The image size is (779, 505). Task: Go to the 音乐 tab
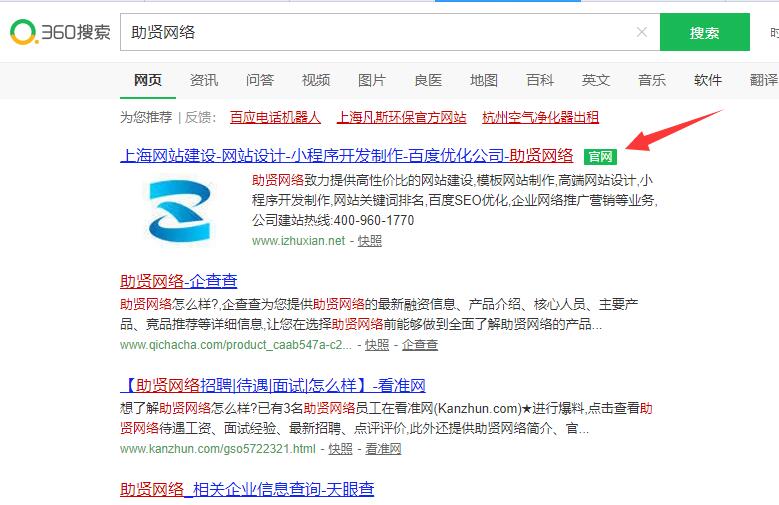click(x=652, y=80)
